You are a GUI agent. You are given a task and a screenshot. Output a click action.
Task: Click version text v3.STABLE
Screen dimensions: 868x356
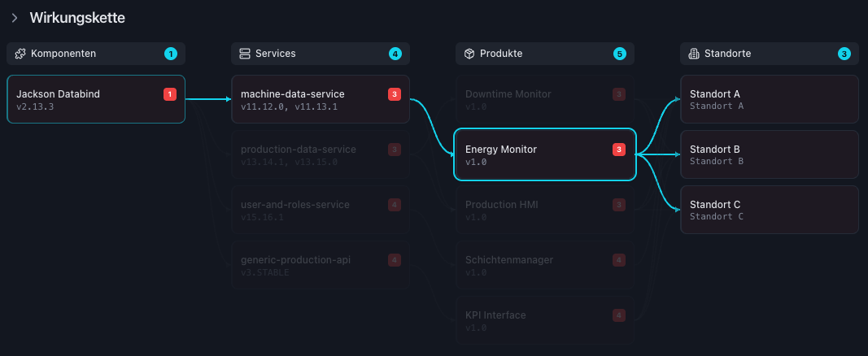[264, 272]
